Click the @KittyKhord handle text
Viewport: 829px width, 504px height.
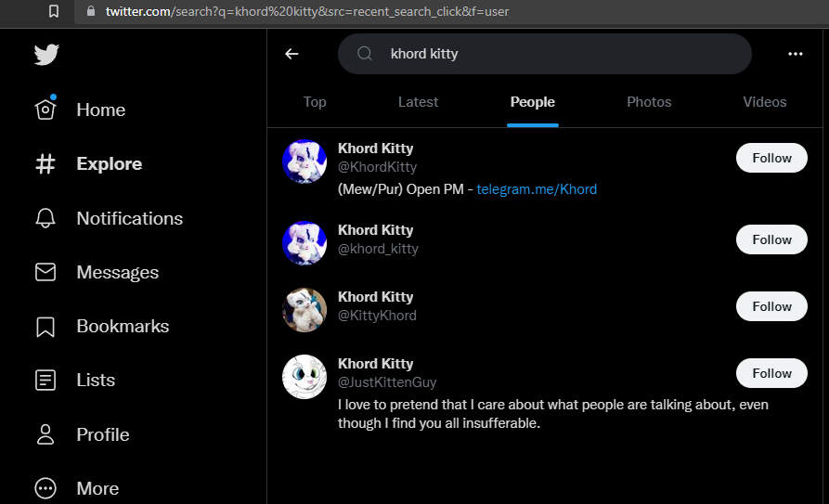(378, 316)
